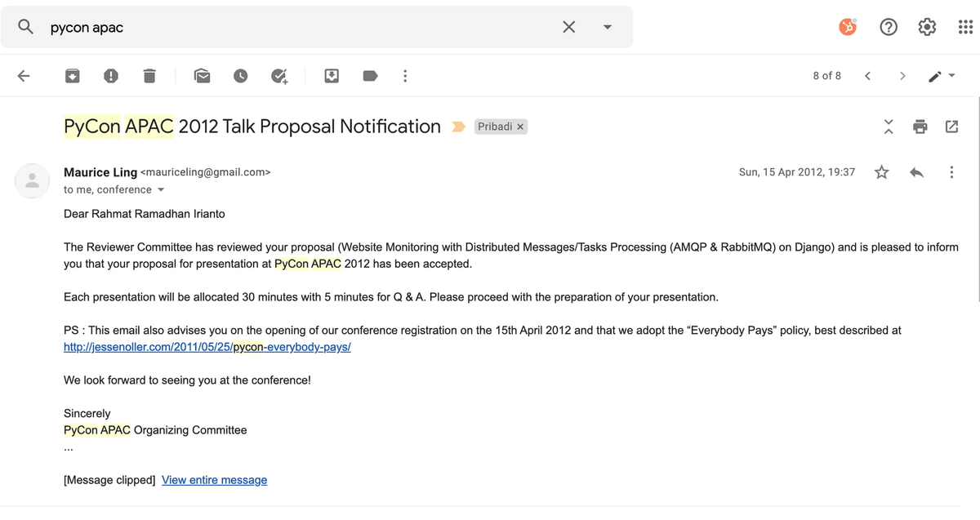This screenshot has height=520, width=980.
Task: Click the date Sun, 15 Apr 2012, 19:37
Action: click(x=796, y=172)
